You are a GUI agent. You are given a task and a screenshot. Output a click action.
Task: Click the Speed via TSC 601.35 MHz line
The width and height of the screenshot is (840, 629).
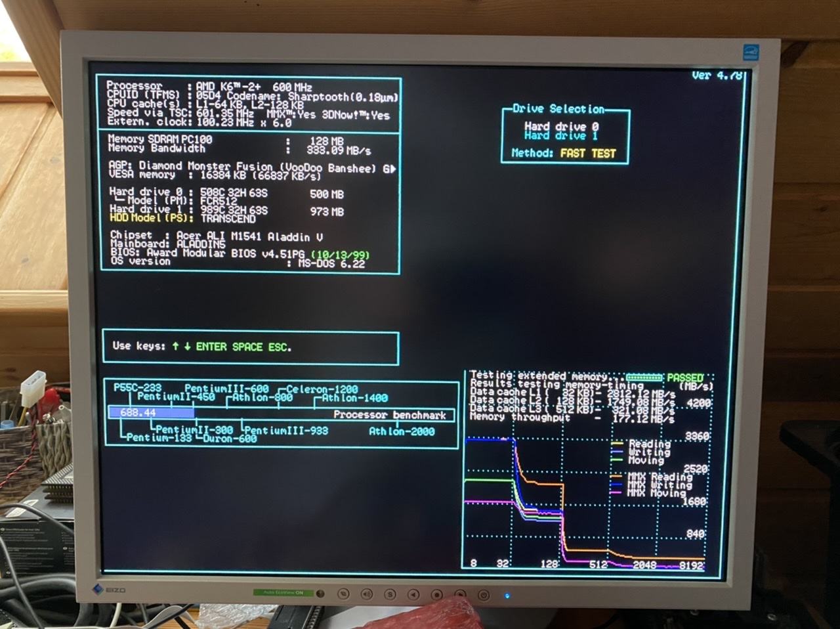point(248,114)
